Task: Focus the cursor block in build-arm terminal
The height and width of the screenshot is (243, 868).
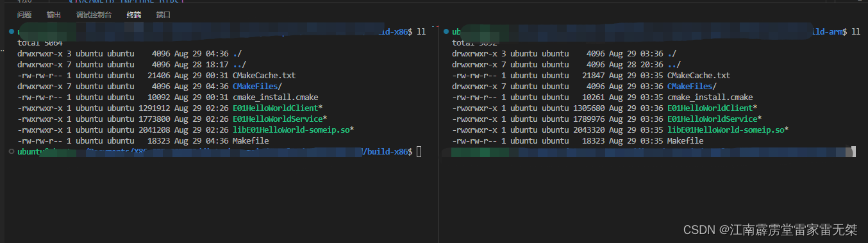Action: [851, 152]
